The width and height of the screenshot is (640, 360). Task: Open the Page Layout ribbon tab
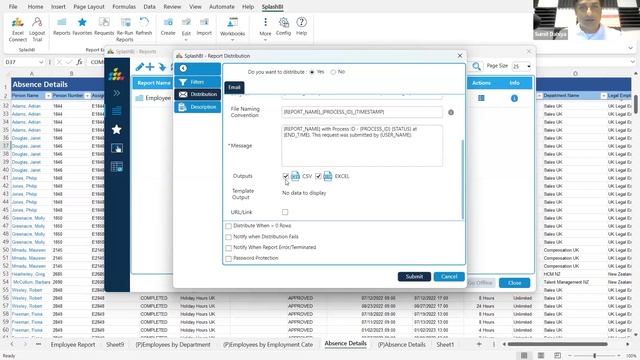click(89, 7)
